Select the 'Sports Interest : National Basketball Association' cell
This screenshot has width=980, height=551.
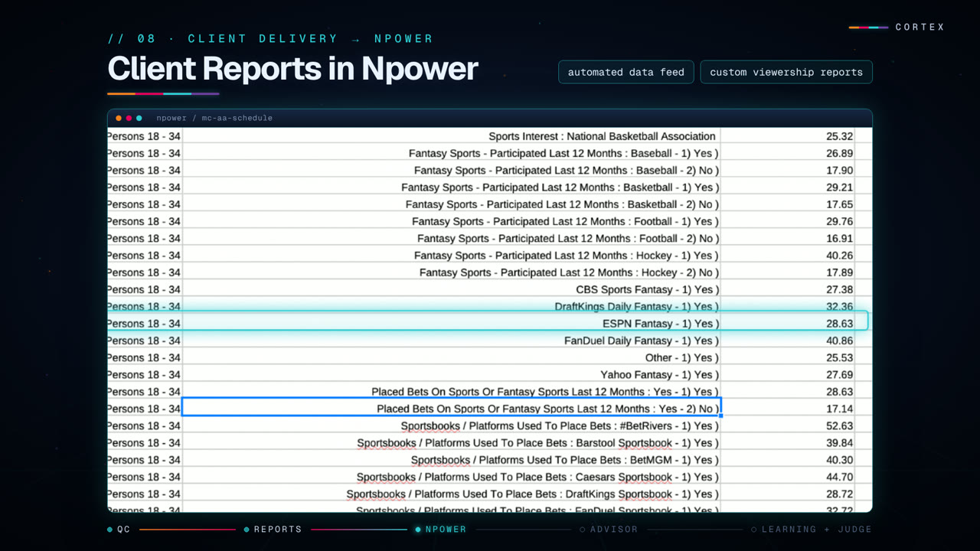click(452, 136)
